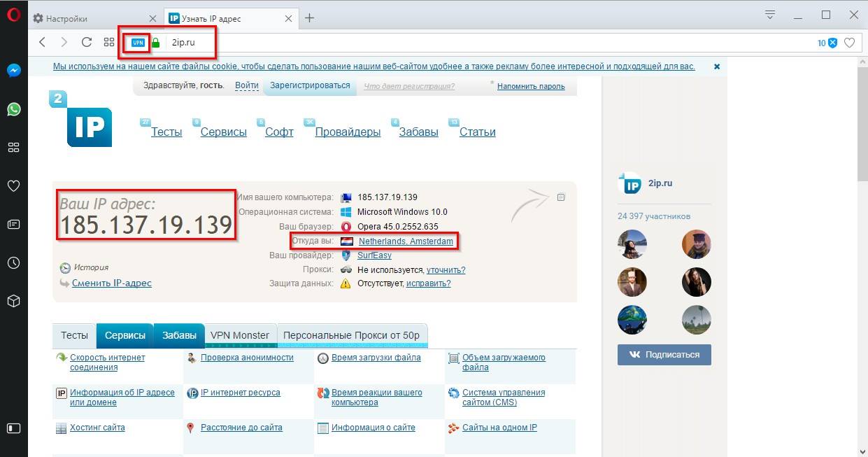Image resolution: width=868 pixels, height=457 pixels.
Task: Switch to the Сервисы section tab
Action: pyautogui.click(x=125, y=336)
